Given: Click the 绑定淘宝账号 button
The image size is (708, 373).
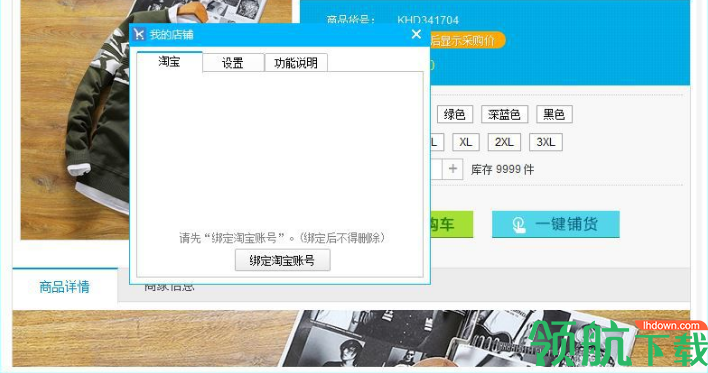Looking at the screenshot, I should click(283, 260).
